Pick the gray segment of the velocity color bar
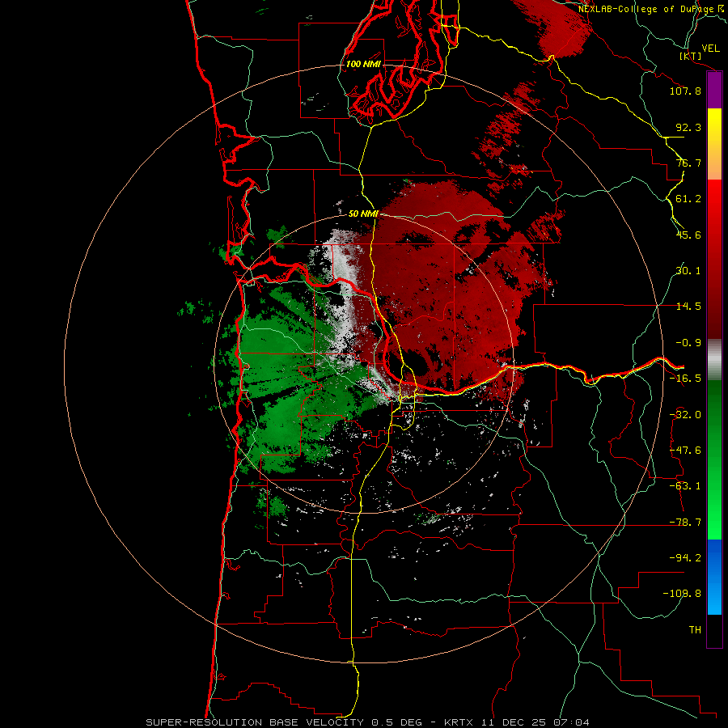The image size is (728, 728). tap(714, 360)
